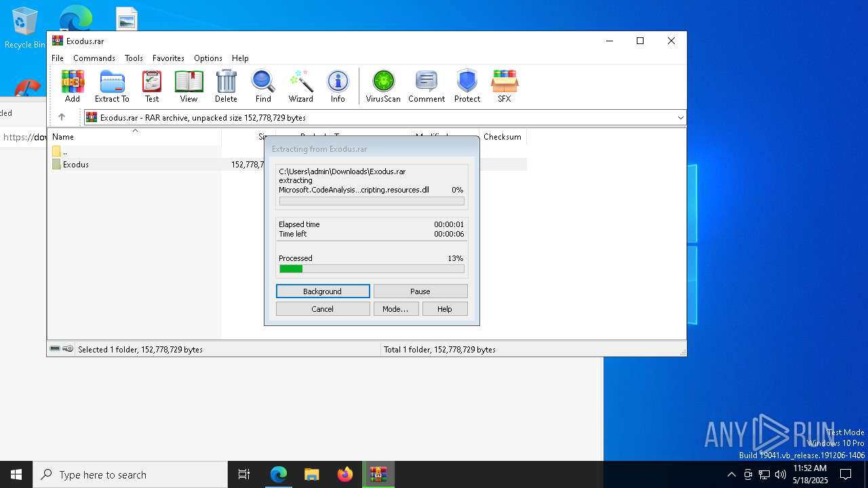Sort by the Name column header
This screenshot has width=868, height=488.
(134, 137)
